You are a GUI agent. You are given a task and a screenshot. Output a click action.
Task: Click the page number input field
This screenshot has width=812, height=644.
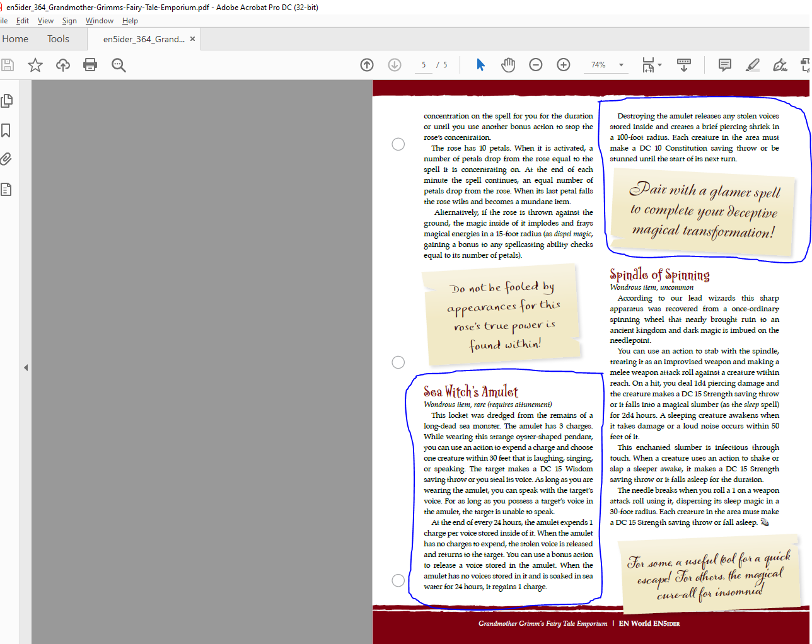pos(424,65)
